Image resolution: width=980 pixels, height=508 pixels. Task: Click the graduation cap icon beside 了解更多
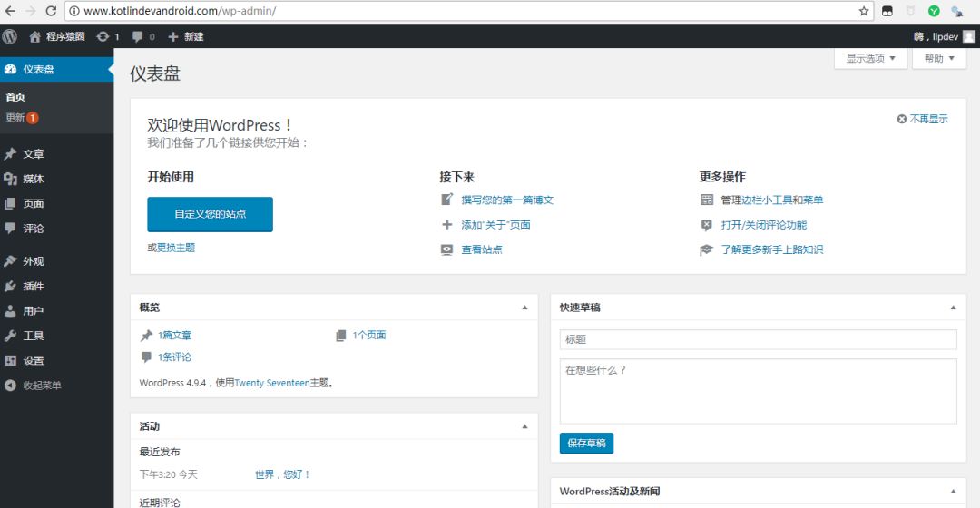click(706, 250)
